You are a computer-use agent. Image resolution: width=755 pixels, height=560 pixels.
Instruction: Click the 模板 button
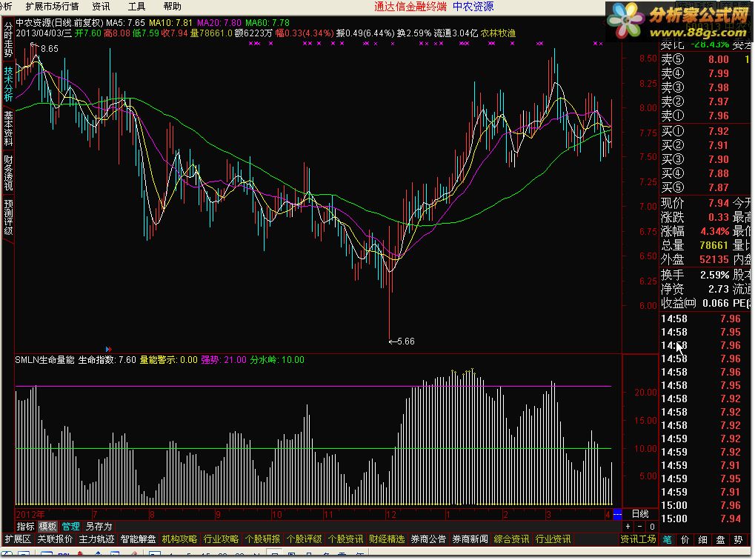click(x=47, y=526)
